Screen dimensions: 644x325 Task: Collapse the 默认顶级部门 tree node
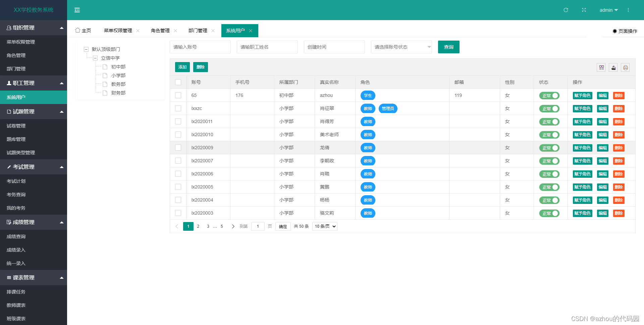[86, 49]
